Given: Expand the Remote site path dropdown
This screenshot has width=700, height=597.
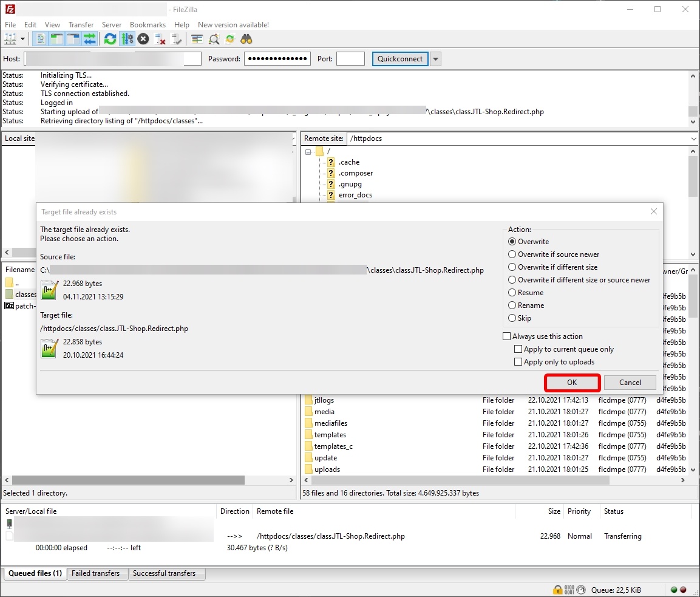Looking at the screenshot, I should (693, 138).
